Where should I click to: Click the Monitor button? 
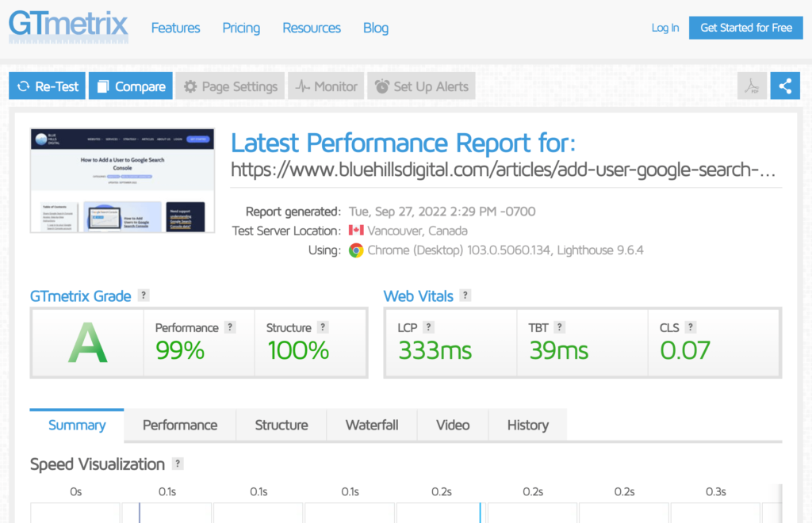pos(326,86)
